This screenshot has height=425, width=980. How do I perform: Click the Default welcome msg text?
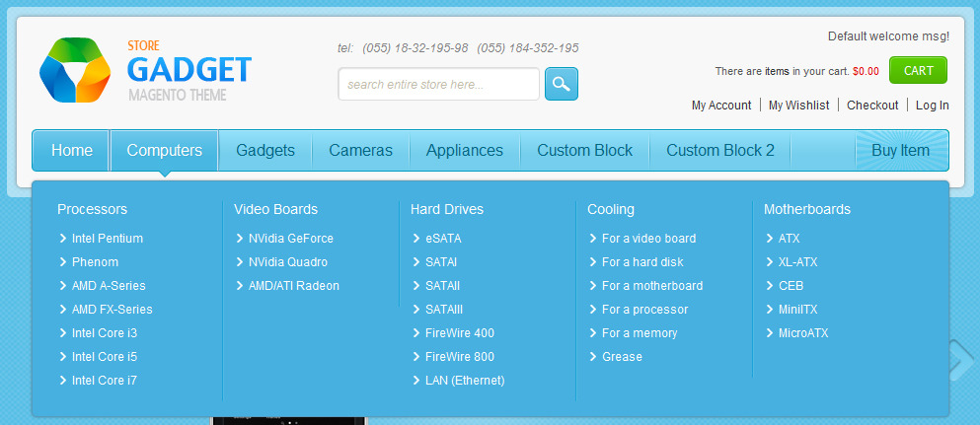pos(889,36)
